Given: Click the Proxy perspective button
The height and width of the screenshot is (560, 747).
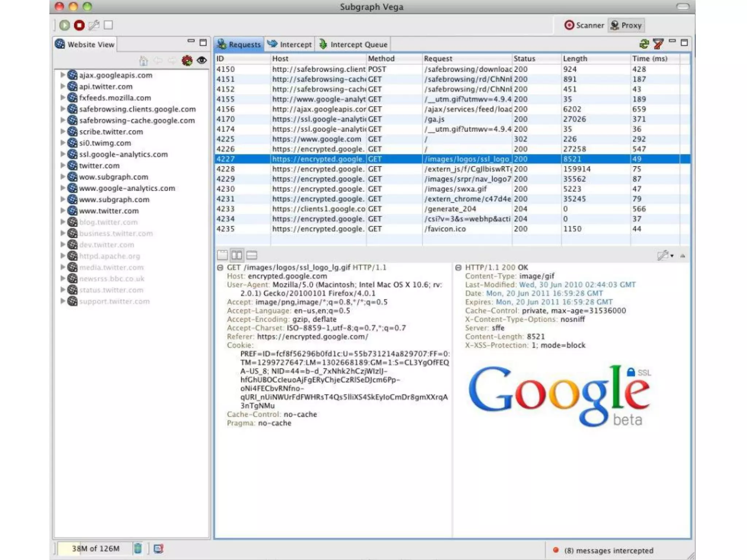Looking at the screenshot, I should pos(626,25).
